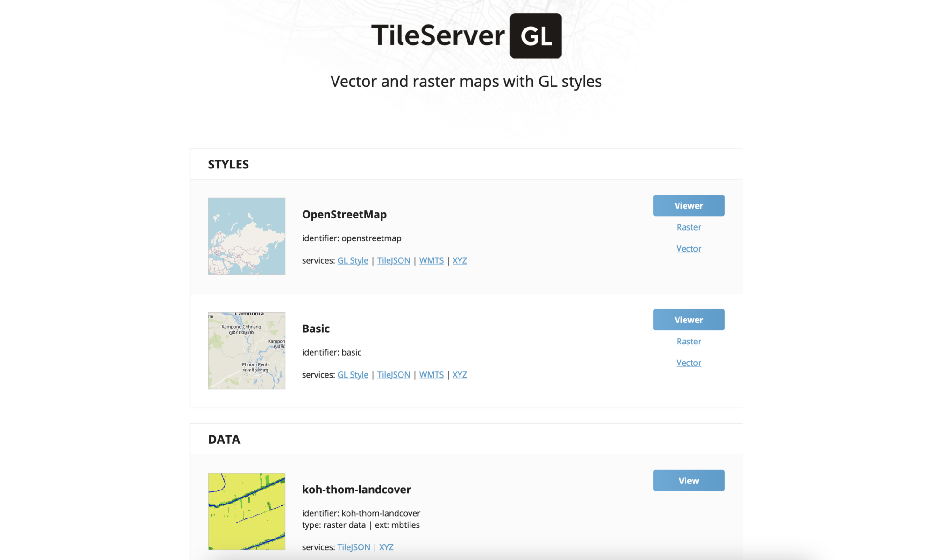The width and height of the screenshot is (934, 560).
Task: Click 'Vector and raster maps with GL styles' tagline
Action: click(466, 81)
